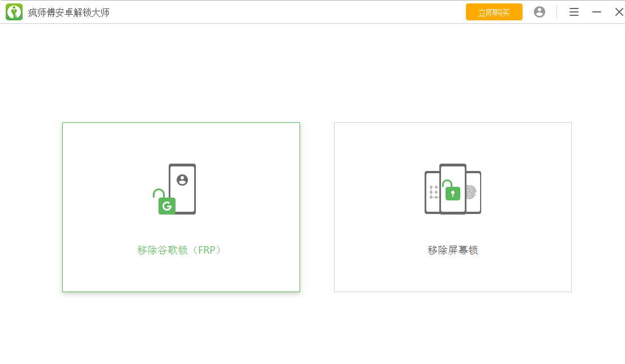
Task: Open the user account profile icon
Action: [x=540, y=12]
